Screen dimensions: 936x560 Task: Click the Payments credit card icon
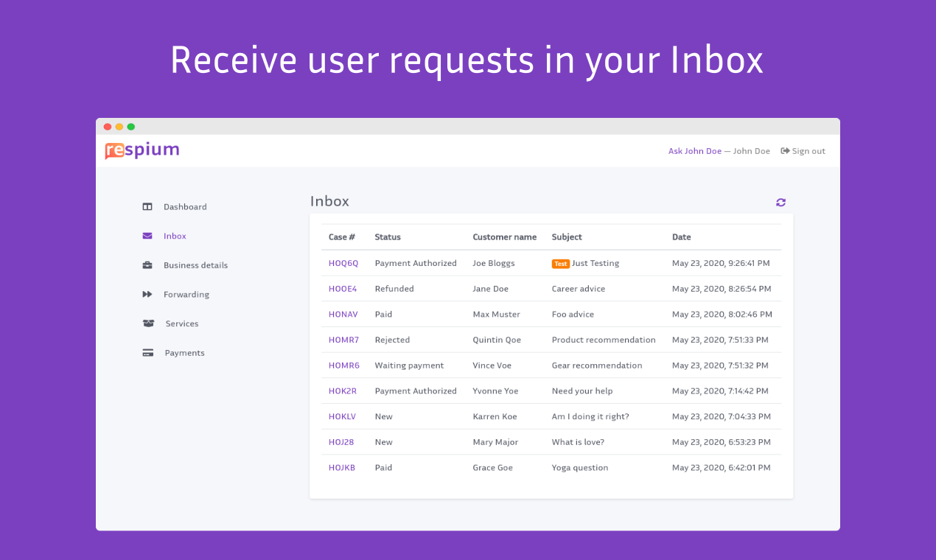148,353
